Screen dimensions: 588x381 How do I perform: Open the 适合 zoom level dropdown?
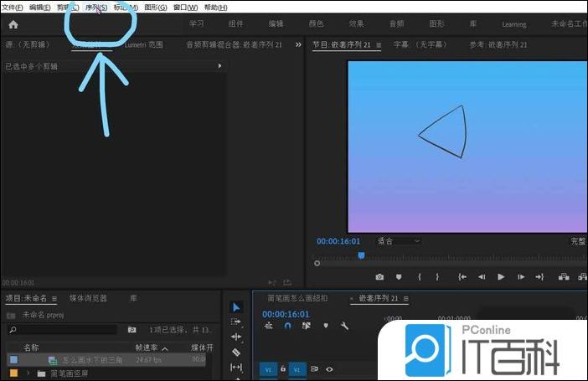(x=399, y=241)
